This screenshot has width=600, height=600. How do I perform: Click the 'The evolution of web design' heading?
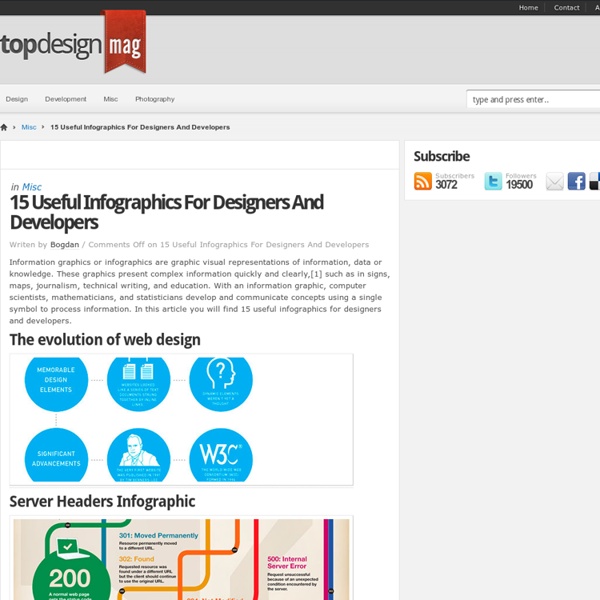pos(105,340)
